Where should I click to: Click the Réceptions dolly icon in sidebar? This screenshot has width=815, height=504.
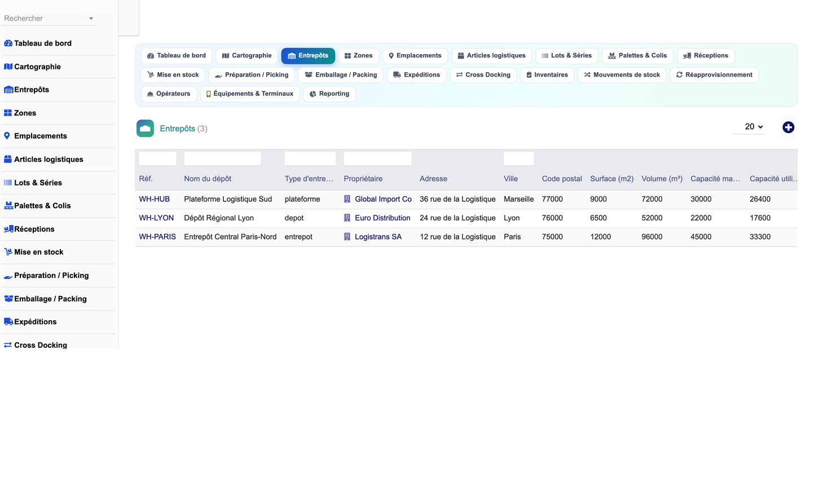point(8,229)
